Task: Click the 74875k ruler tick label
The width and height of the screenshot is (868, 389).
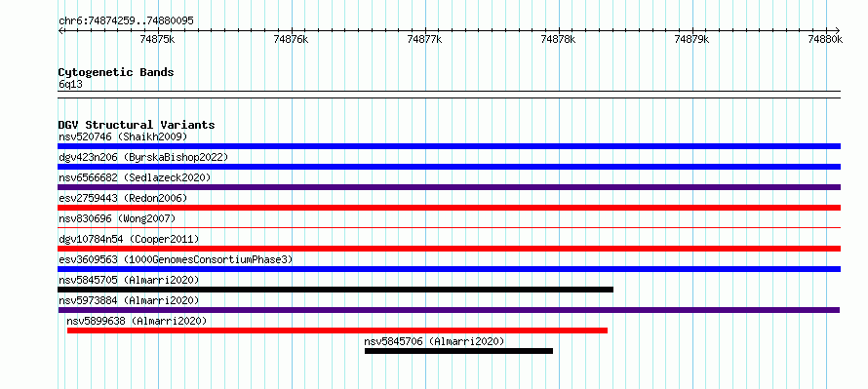Action: (158, 39)
